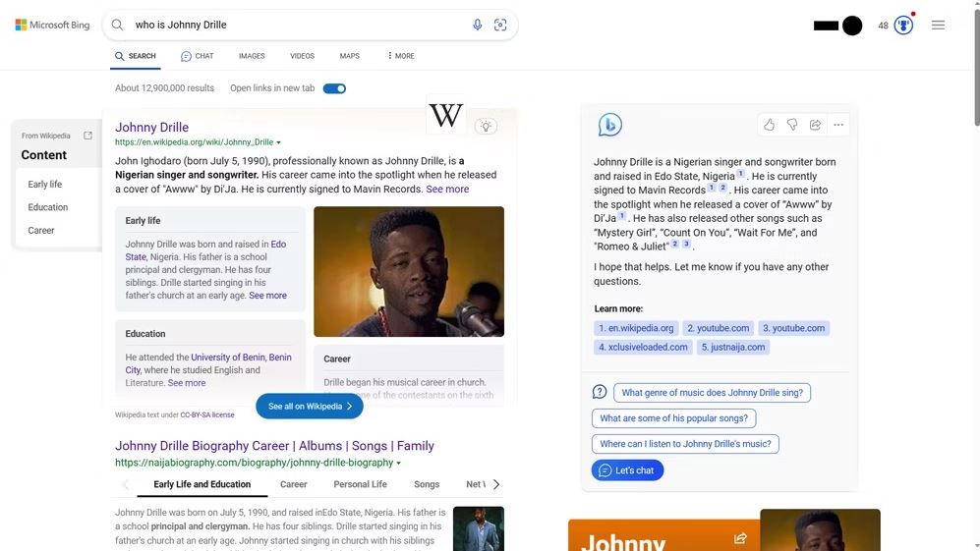Share the Bing chat answer

coord(815,125)
